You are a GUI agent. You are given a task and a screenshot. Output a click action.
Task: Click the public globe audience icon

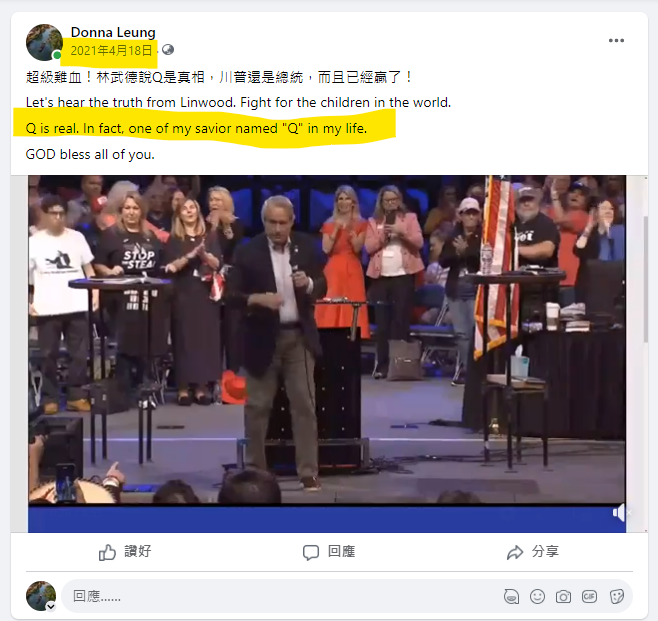pyautogui.click(x=168, y=50)
